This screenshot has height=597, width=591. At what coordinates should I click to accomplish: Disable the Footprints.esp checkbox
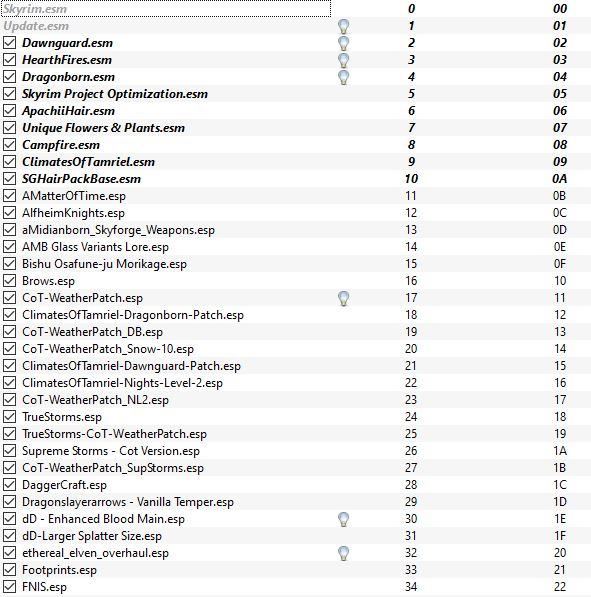pos(10,570)
